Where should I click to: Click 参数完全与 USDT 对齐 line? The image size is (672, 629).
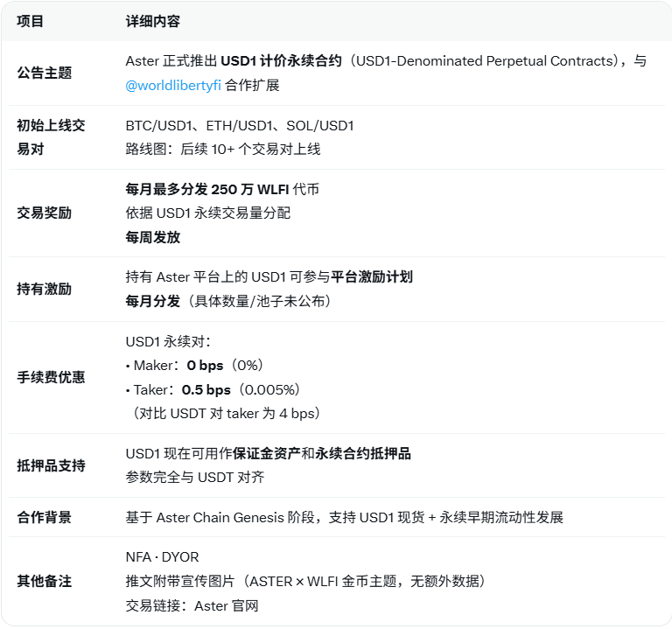(195, 477)
